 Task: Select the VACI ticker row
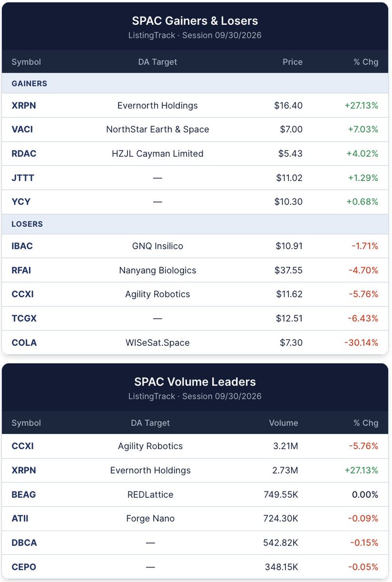coord(195,129)
